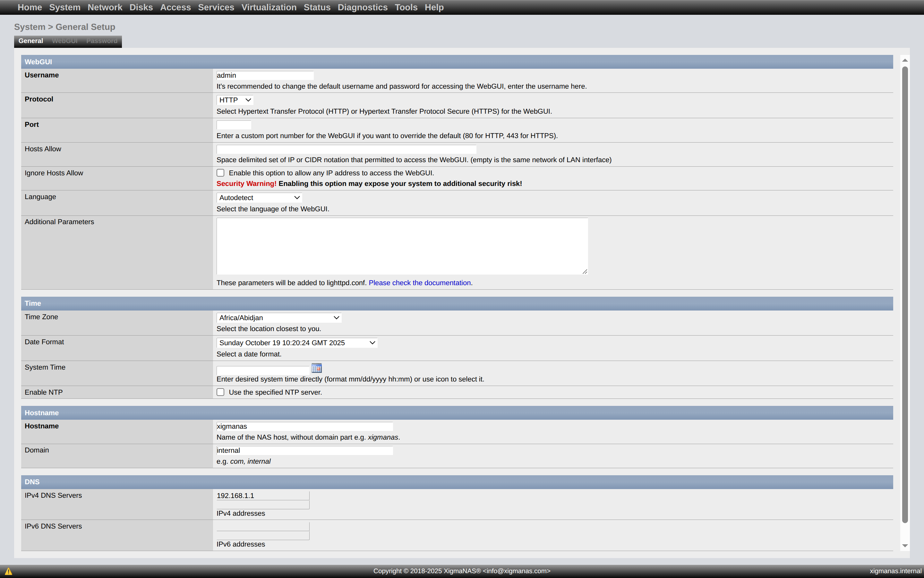This screenshot has height=578, width=924.
Task: Open the calendar icon next to System Time
Action: click(x=317, y=368)
